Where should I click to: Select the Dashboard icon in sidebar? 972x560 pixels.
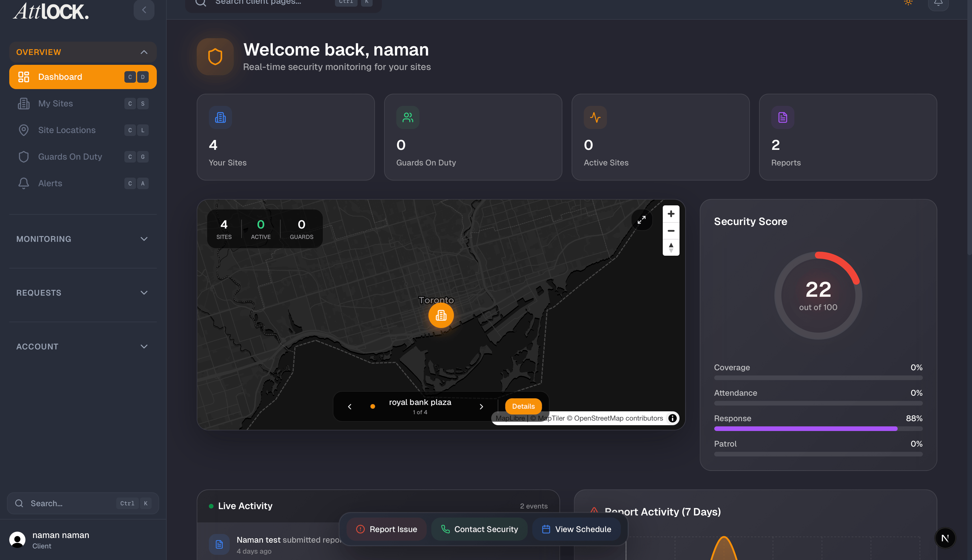[23, 77]
